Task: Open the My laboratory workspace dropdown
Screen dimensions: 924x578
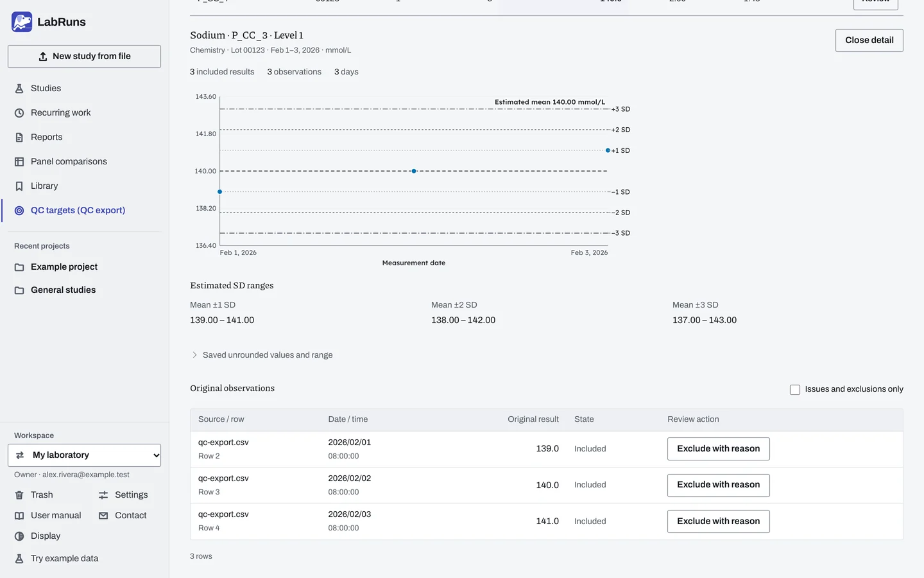Action: tap(84, 455)
